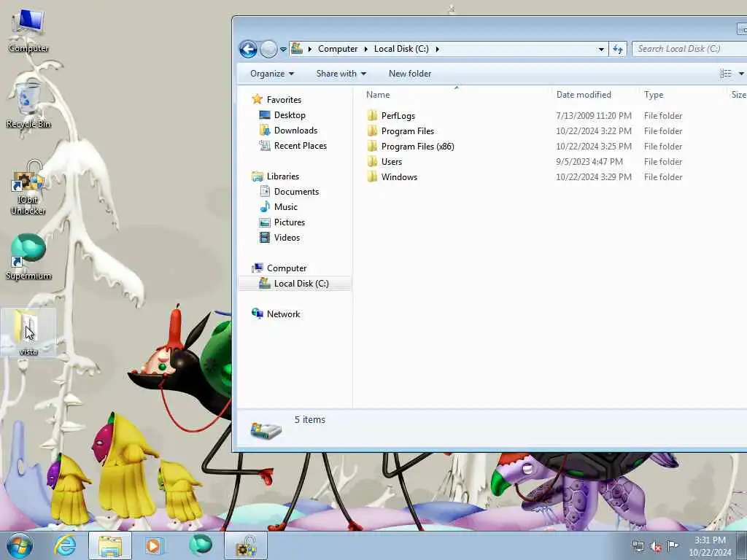Click the Refresh button next to address bar
The image size is (747, 560).
(x=618, y=49)
